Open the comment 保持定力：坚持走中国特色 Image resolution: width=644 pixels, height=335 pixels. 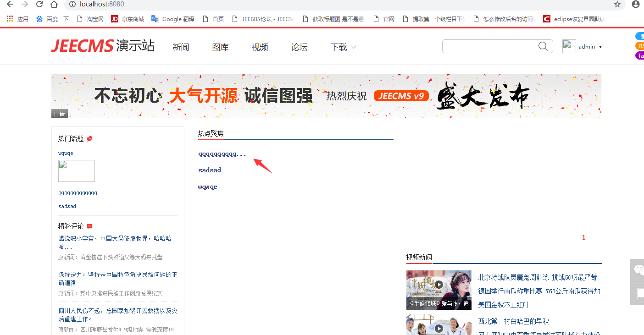point(117,279)
